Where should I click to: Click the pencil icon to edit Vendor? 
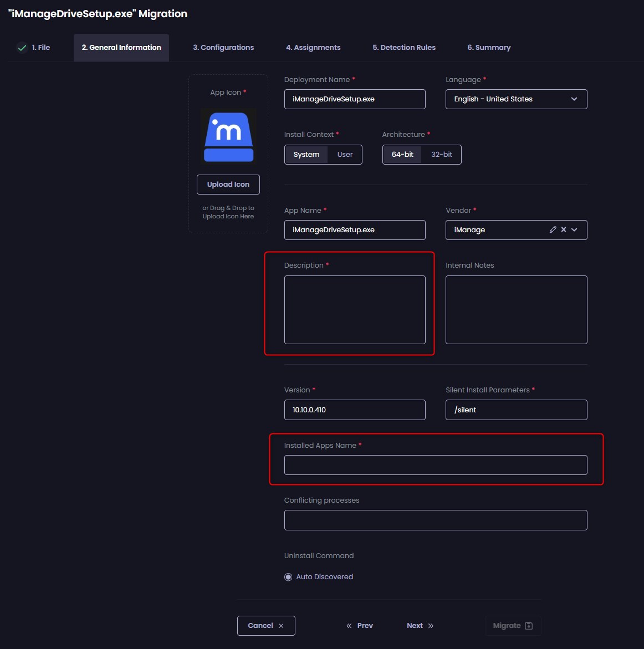coord(553,229)
